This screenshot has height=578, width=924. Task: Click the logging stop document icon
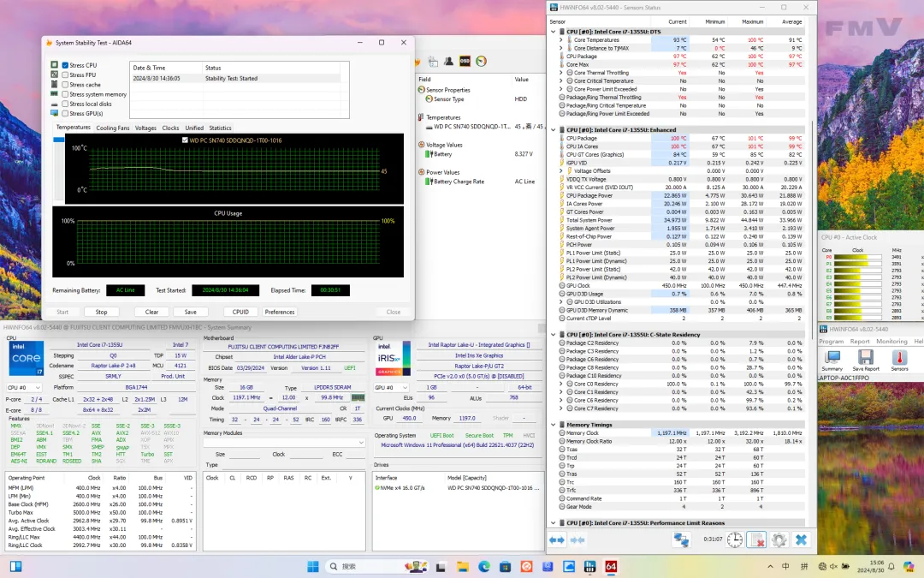[756, 539]
